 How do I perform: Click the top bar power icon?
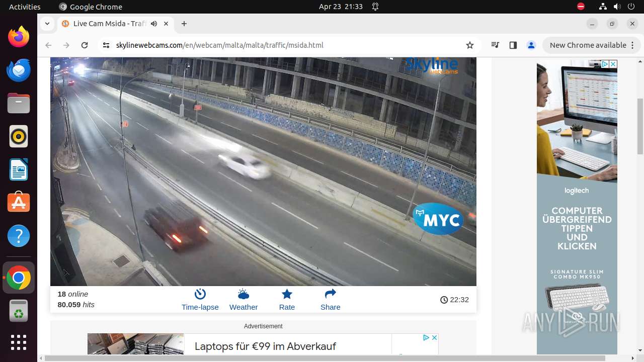(631, 7)
